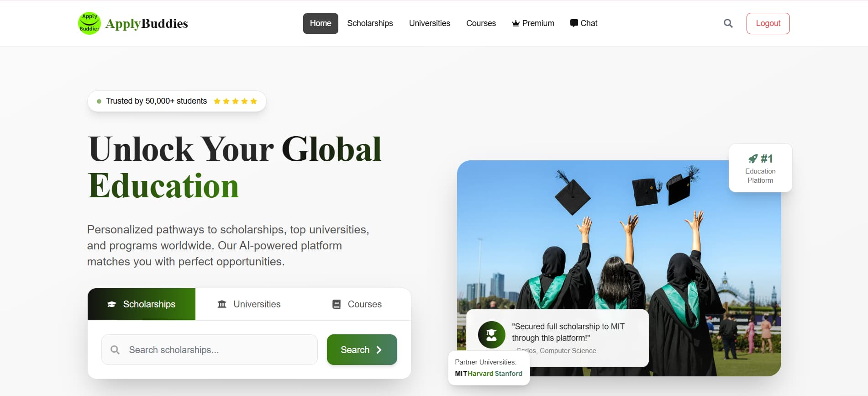Click the ApplyBuddies green logo icon
The image size is (868, 396).
point(89,23)
